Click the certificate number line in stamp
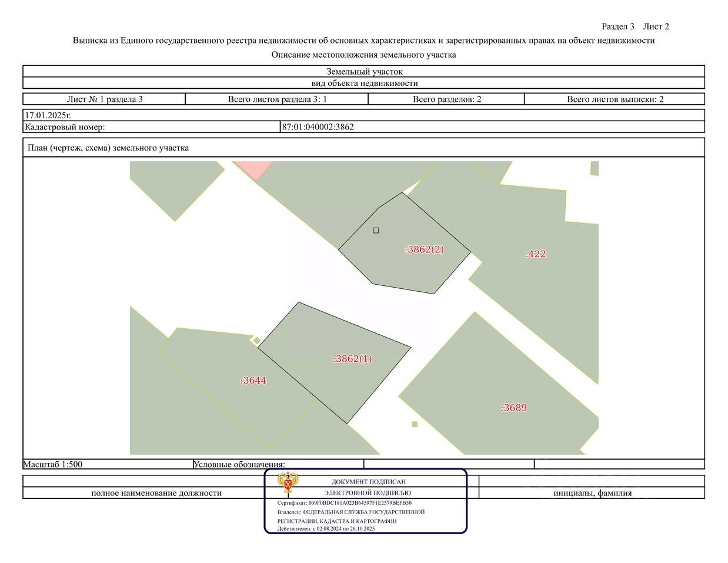 click(x=345, y=504)
